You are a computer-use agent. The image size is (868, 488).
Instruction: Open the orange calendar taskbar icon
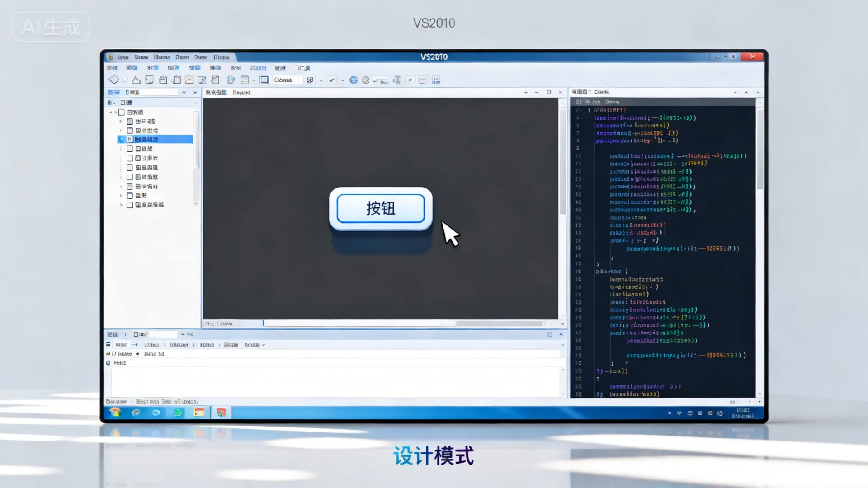199,412
